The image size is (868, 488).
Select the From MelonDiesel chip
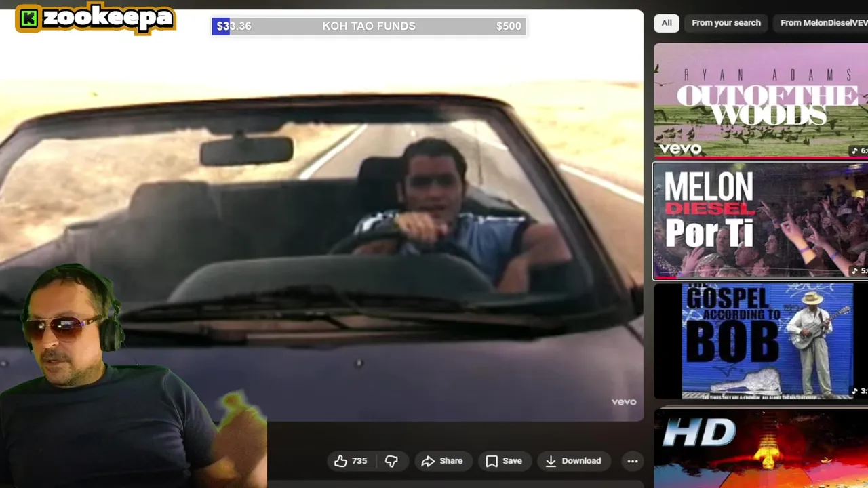tap(821, 23)
